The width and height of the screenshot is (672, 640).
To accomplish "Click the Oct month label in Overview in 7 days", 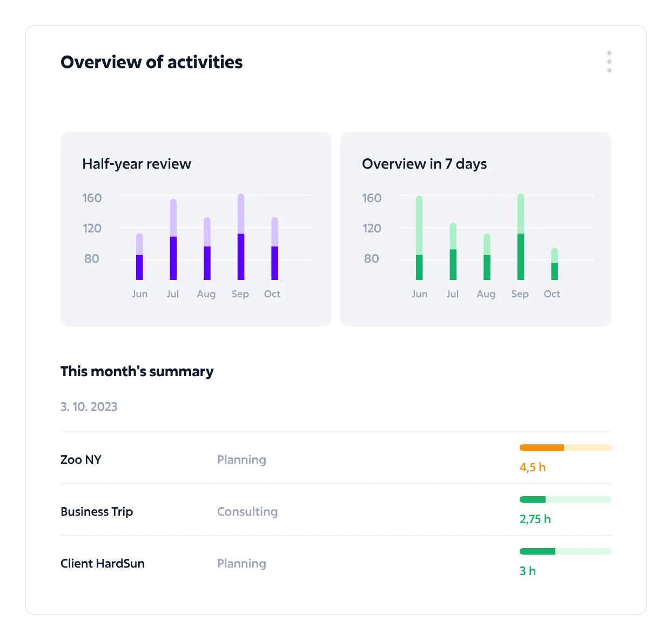I will 552,294.
